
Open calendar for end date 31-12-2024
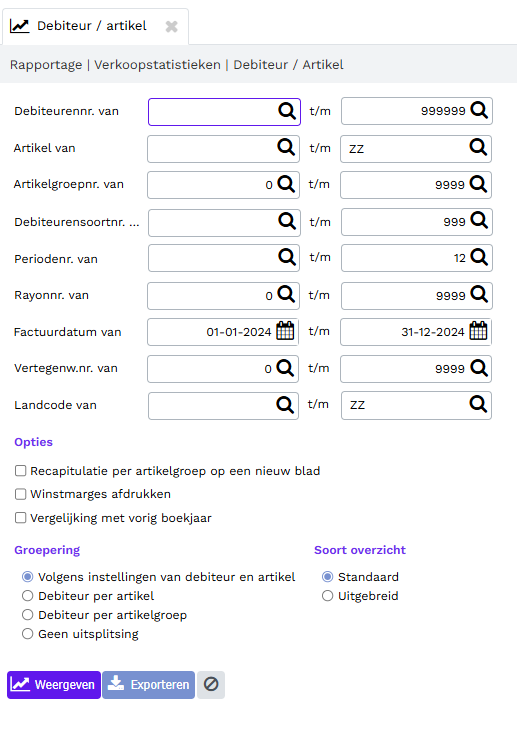coord(478,331)
